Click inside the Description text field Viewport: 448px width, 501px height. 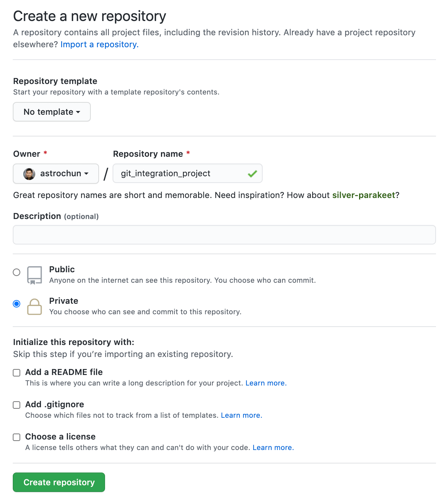tap(224, 234)
